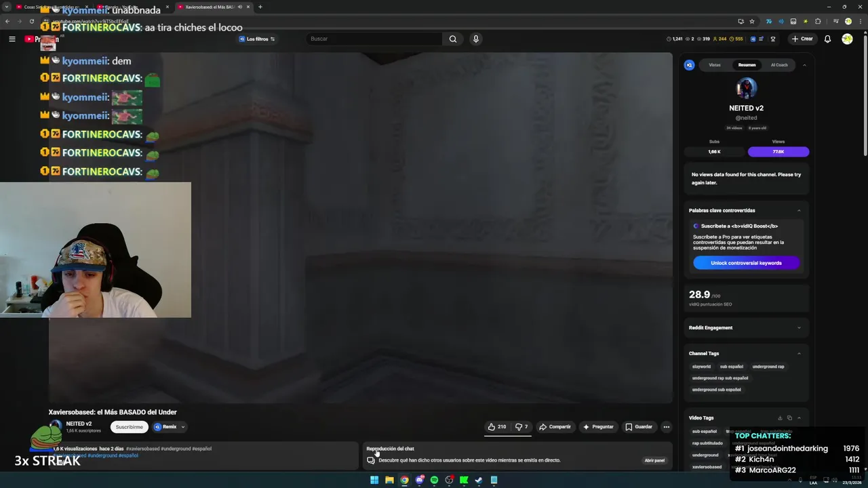The width and height of the screenshot is (868, 488).
Task: Open Spotify from the taskbar
Action: click(x=434, y=480)
